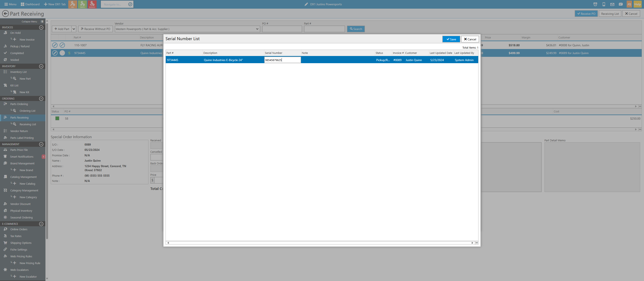This screenshot has height=281, width=644.
Task: Click Receive Without PO button
Action: [96, 29]
